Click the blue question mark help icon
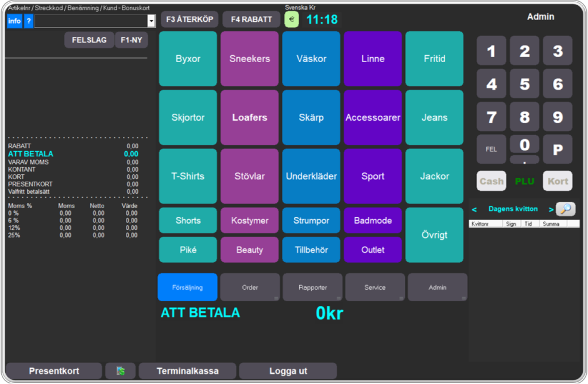The image size is (588, 384). tap(28, 21)
